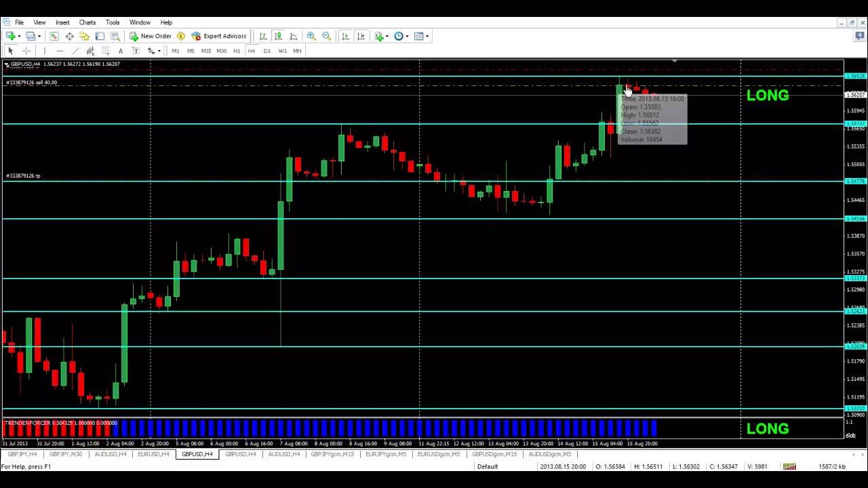Open the Profiles icon in the toolbar
This screenshot has height=488, width=868.
(x=31, y=36)
